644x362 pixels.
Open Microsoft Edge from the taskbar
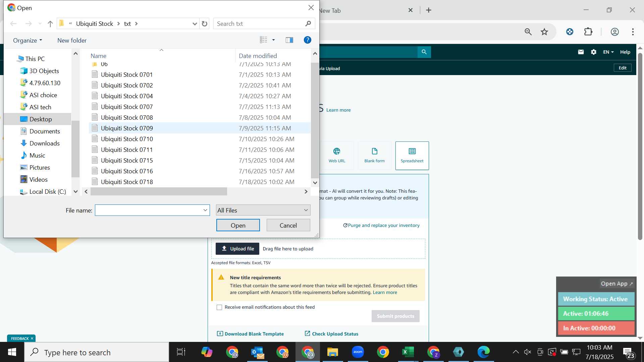pyautogui.click(x=483, y=352)
